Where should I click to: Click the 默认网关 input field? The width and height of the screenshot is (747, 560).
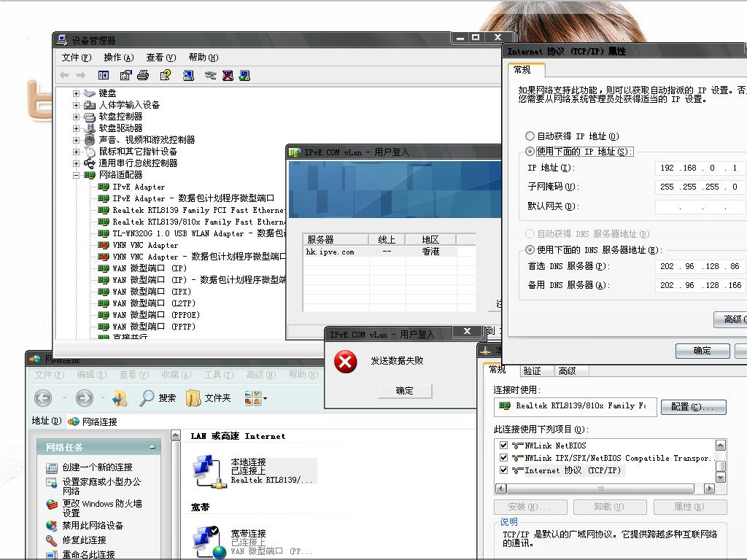point(700,206)
